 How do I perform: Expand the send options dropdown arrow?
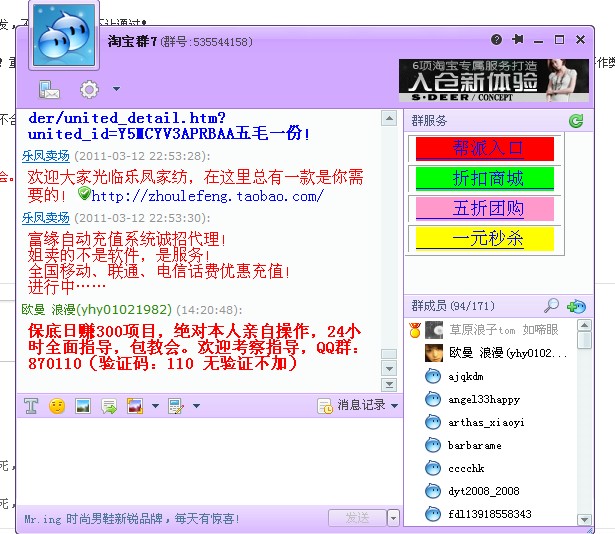click(x=393, y=518)
